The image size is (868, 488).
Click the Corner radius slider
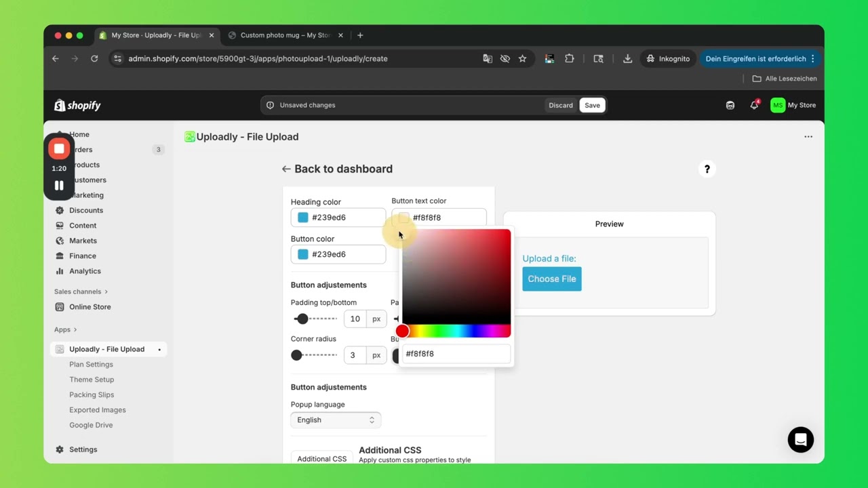coord(315,355)
